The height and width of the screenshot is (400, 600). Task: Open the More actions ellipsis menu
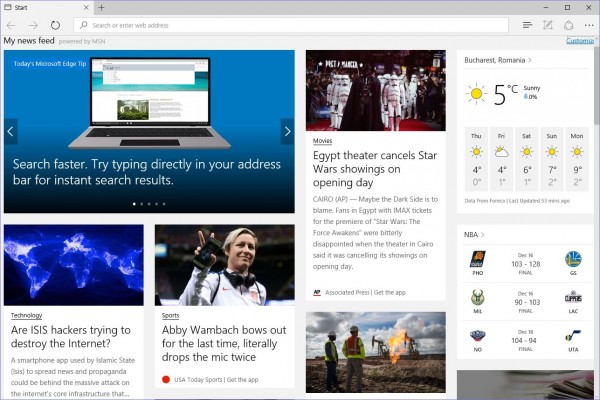click(x=588, y=24)
